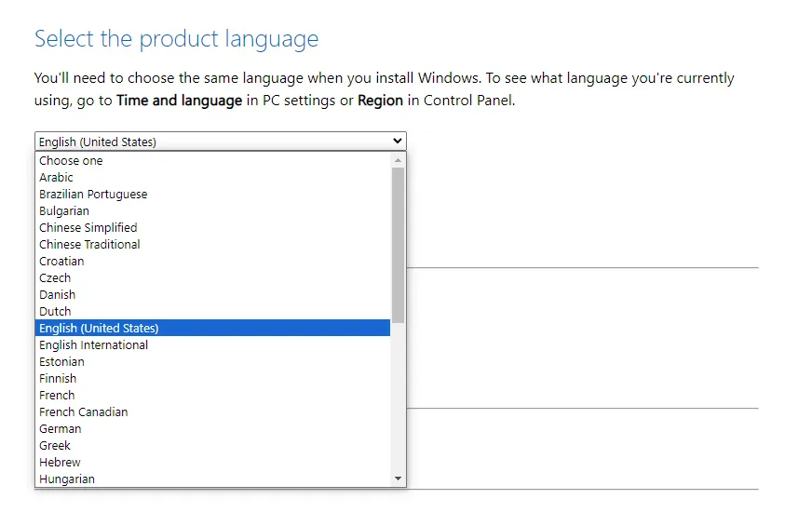This screenshot has width=812, height=526.
Task: Select French language option
Action: click(212, 395)
